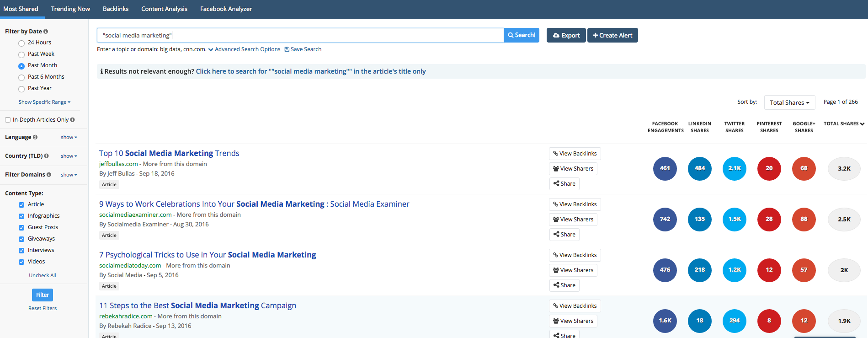Enable In-Depth Articles Only checkbox

tap(8, 120)
